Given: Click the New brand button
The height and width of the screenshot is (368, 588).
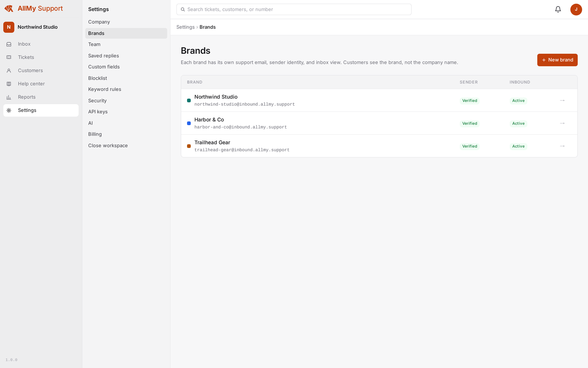Looking at the screenshot, I should (x=557, y=60).
